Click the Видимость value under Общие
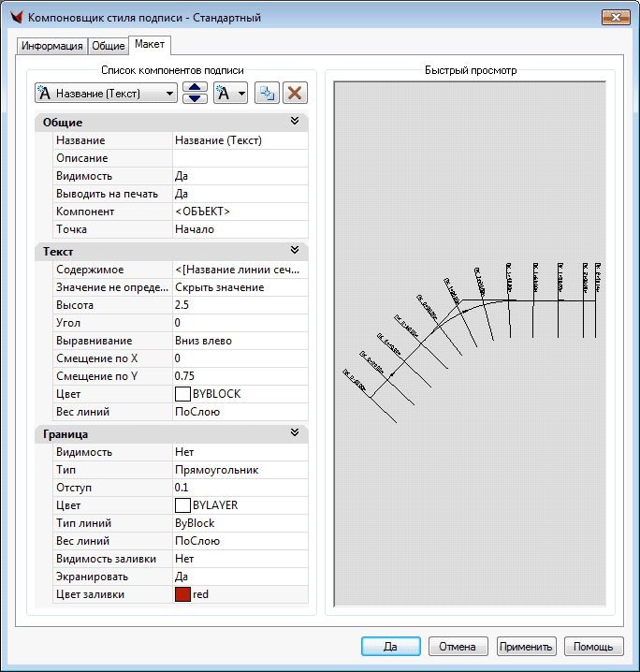 240,176
